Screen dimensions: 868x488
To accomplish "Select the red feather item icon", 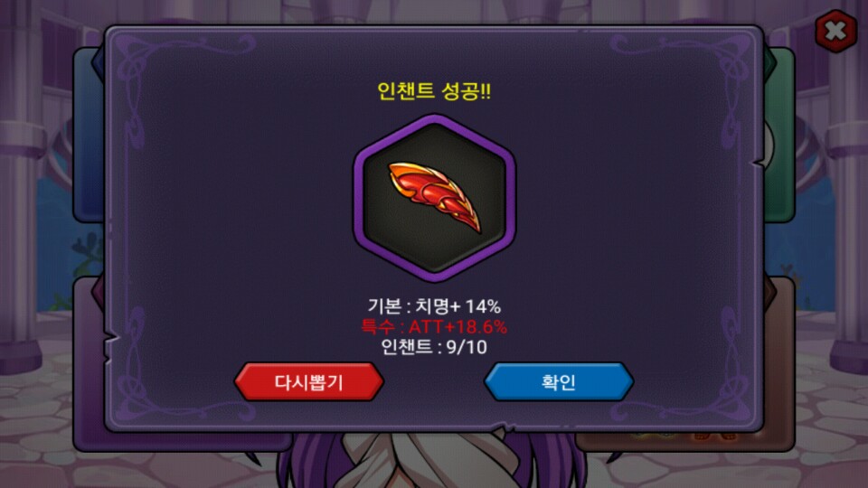I will pyautogui.click(x=435, y=196).
